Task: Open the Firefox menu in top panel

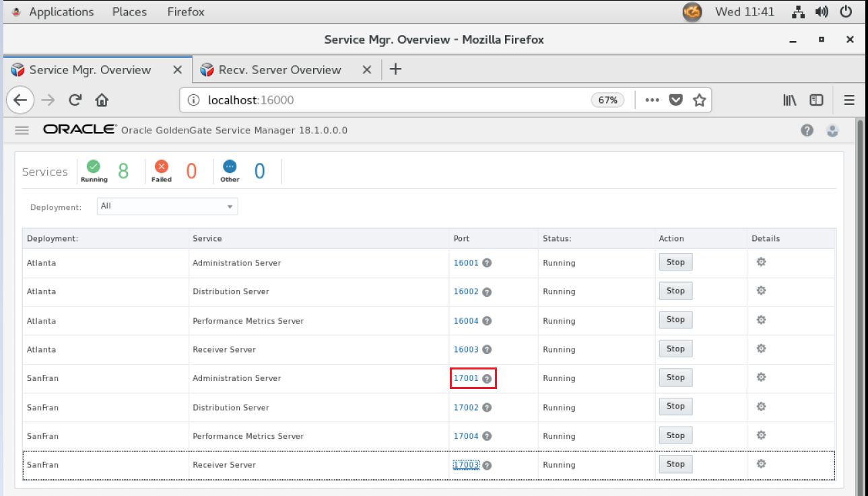Action: tap(186, 11)
